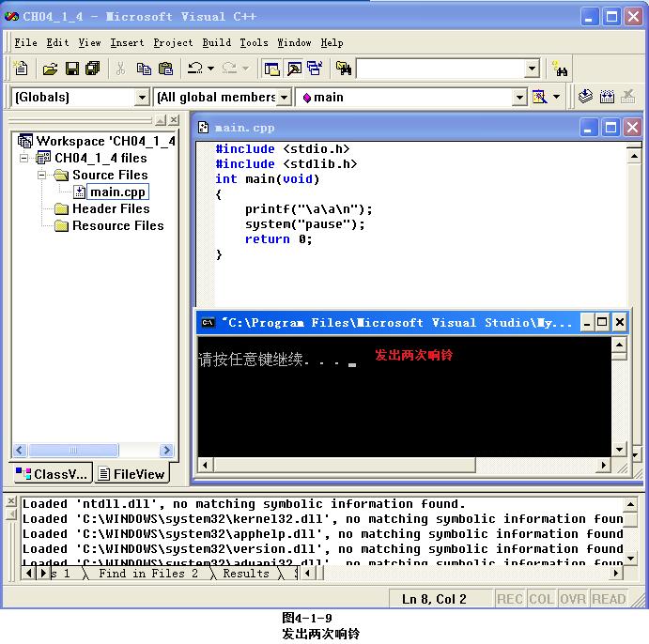
Task: Open the File menu
Action: pyautogui.click(x=25, y=42)
